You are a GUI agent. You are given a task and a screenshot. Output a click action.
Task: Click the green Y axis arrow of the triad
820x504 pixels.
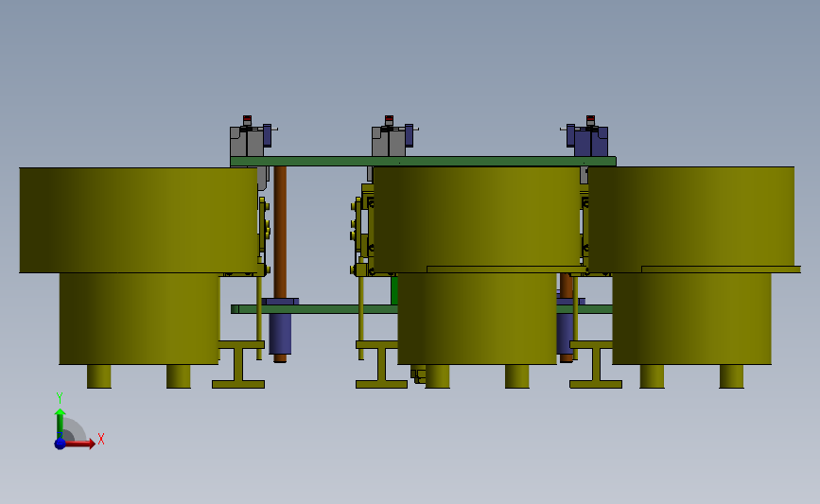click(x=61, y=425)
